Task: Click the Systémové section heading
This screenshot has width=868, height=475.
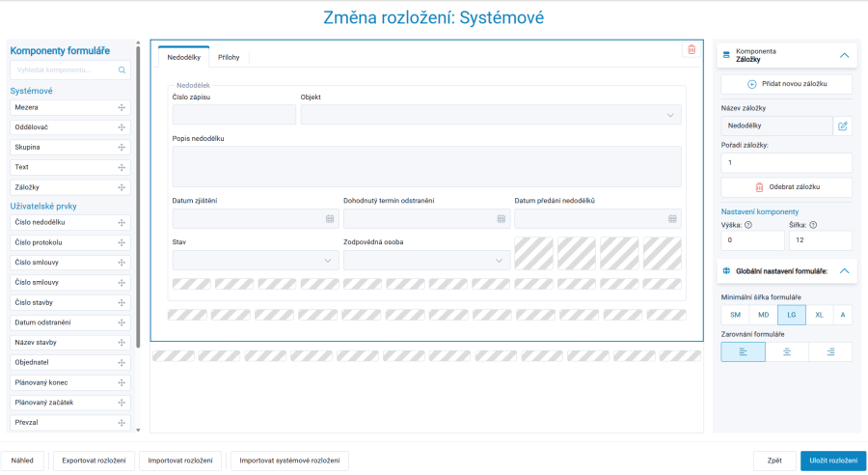Action: click(x=32, y=91)
